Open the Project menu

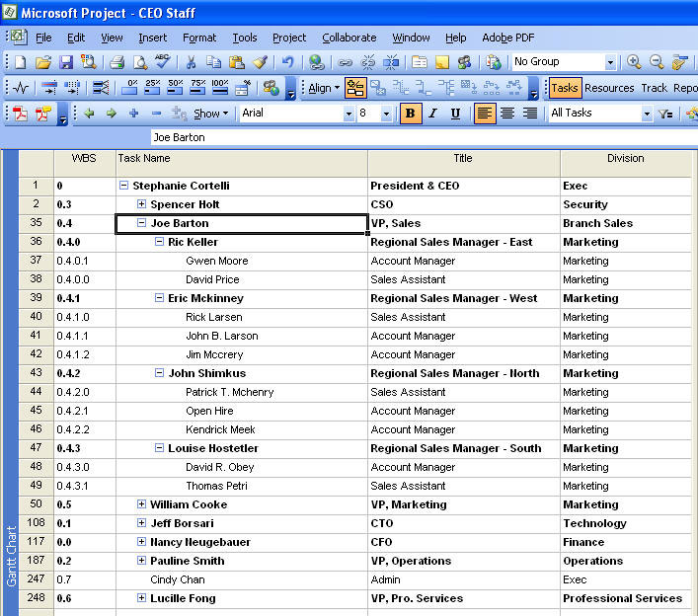[289, 38]
